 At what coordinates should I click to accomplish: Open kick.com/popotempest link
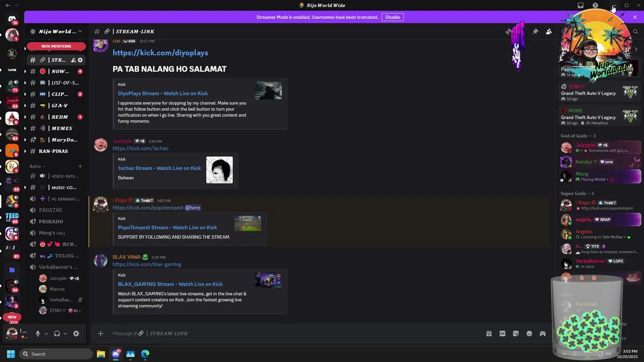pos(148,208)
